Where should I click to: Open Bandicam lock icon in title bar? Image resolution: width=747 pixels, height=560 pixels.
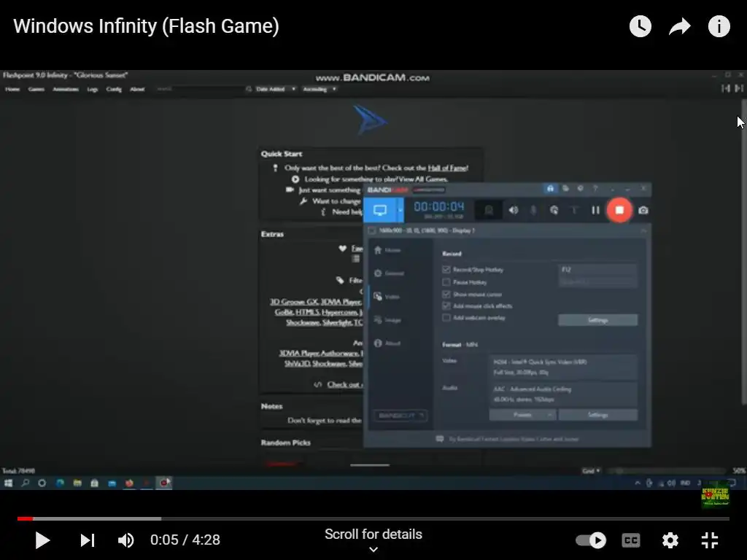550,189
